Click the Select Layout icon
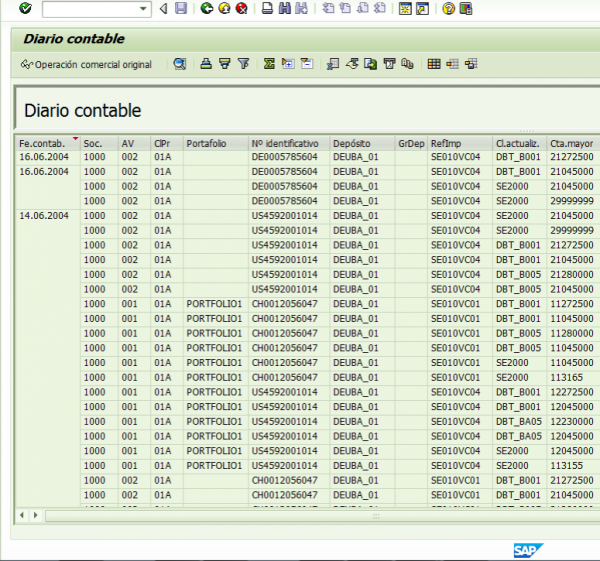600x561 pixels. [452, 64]
